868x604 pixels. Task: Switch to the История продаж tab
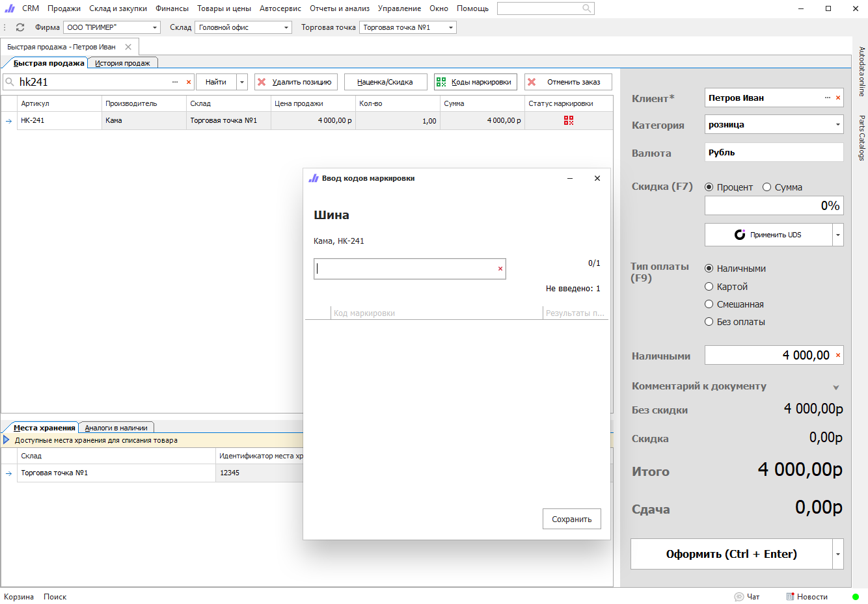click(122, 63)
